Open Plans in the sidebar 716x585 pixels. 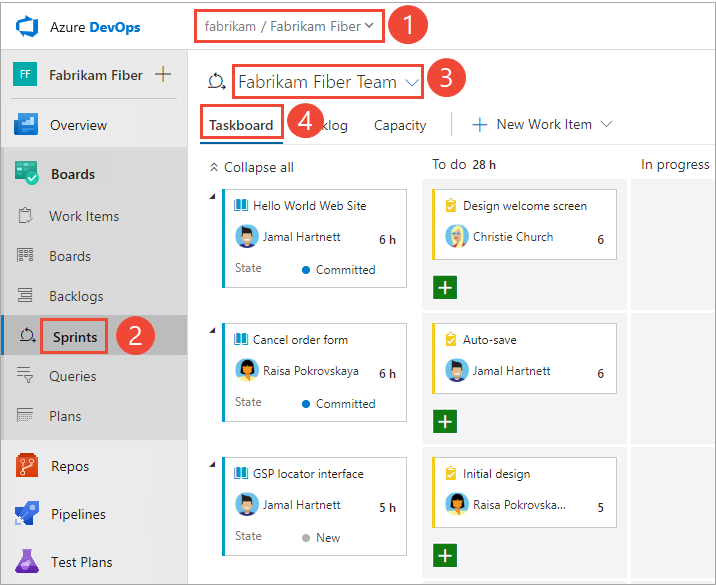coord(65,416)
